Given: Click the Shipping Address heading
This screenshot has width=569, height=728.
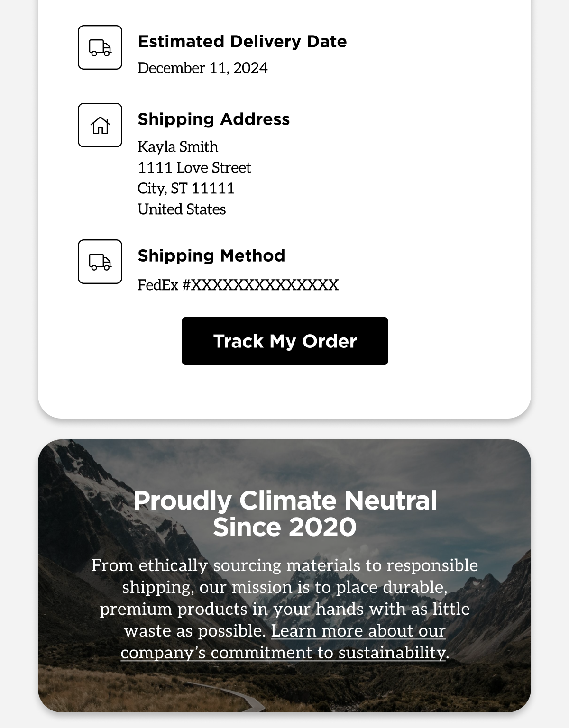Looking at the screenshot, I should (213, 119).
